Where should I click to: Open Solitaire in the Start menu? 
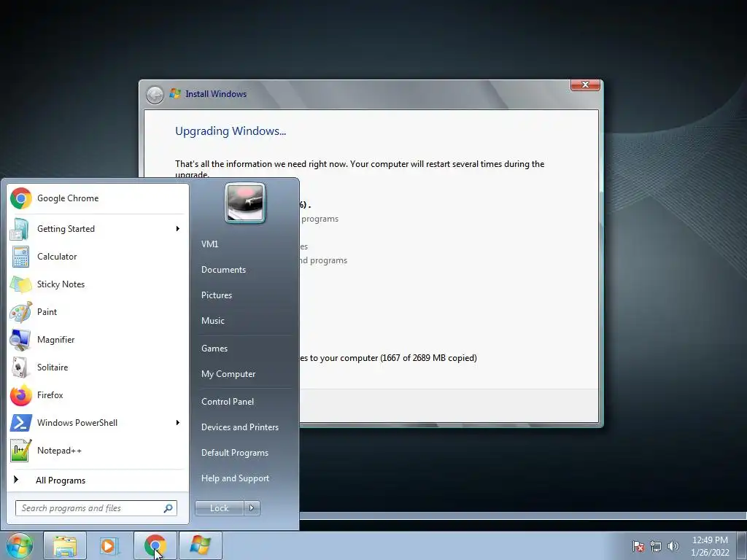pyautogui.click(x=97, y=367)
